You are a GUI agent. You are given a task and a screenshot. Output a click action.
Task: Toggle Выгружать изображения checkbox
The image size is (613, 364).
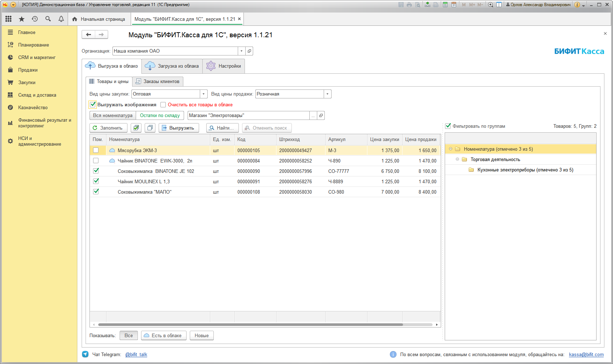93,105
